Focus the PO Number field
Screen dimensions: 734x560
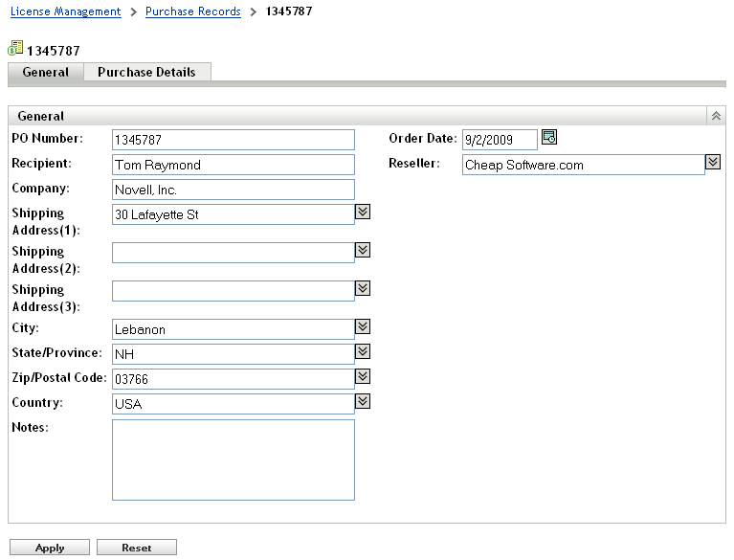pos(233,140)
